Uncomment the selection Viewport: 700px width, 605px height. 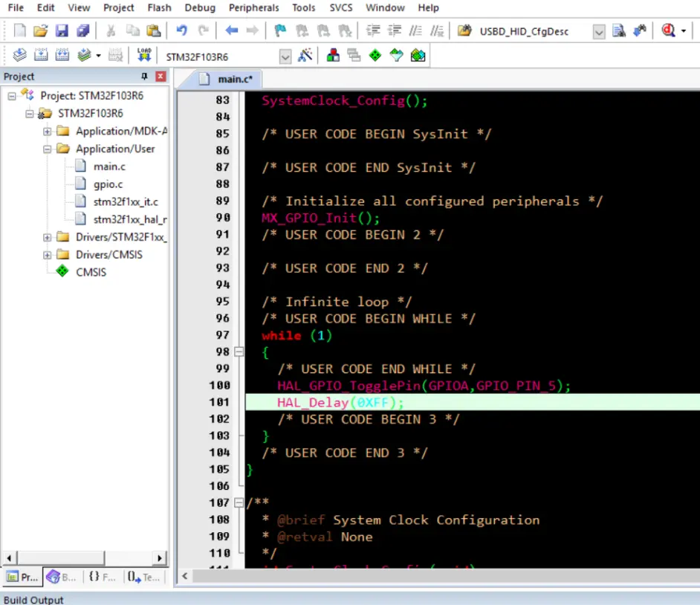[437, 30]
